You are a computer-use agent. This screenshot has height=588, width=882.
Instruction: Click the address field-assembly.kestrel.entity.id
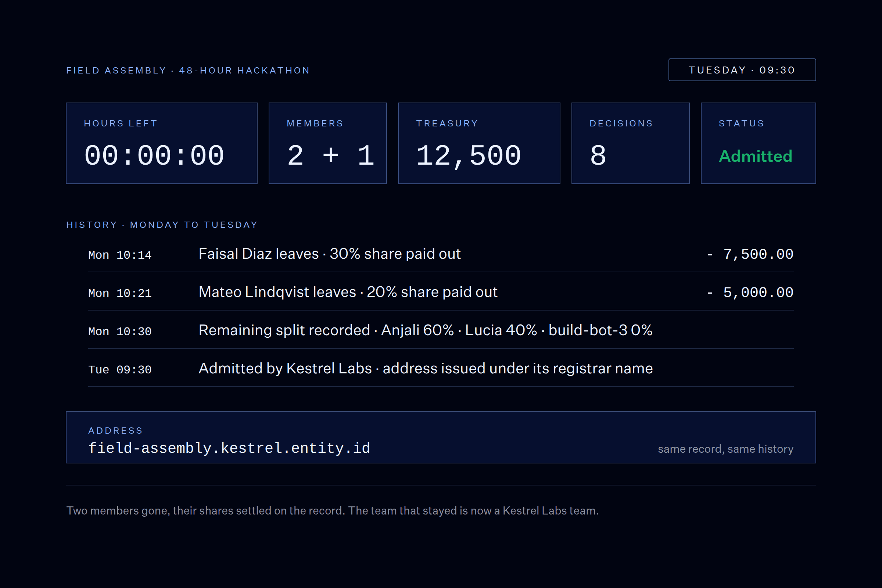point(229,448)
